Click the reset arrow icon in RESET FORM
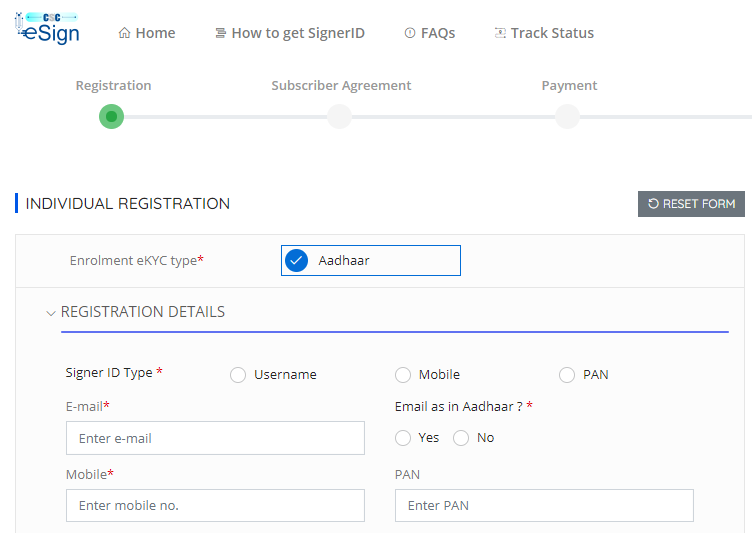 653,203
